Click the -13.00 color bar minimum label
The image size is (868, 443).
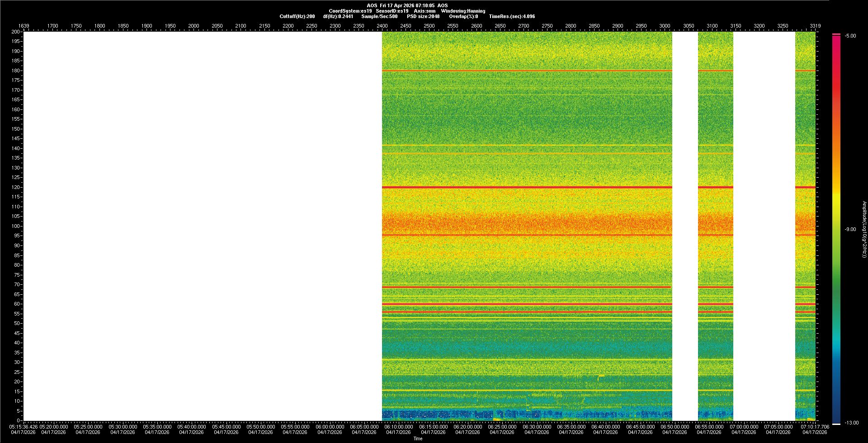[850, 423]
